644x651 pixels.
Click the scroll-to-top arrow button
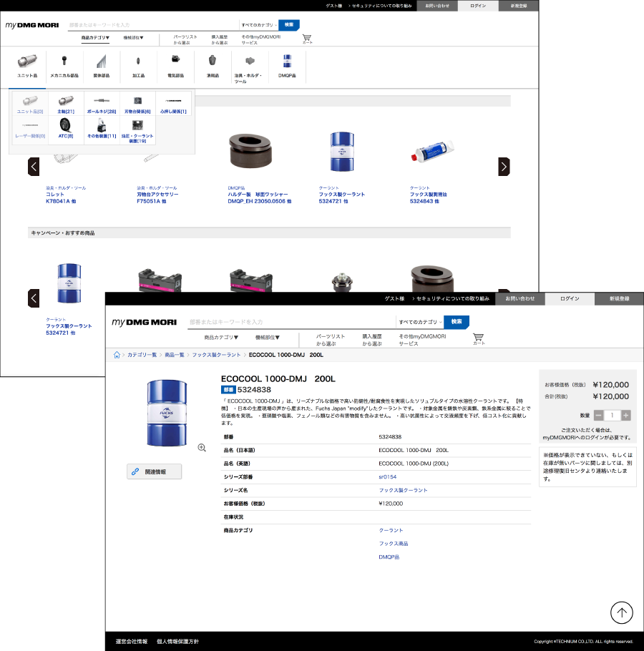pos(621,612)
